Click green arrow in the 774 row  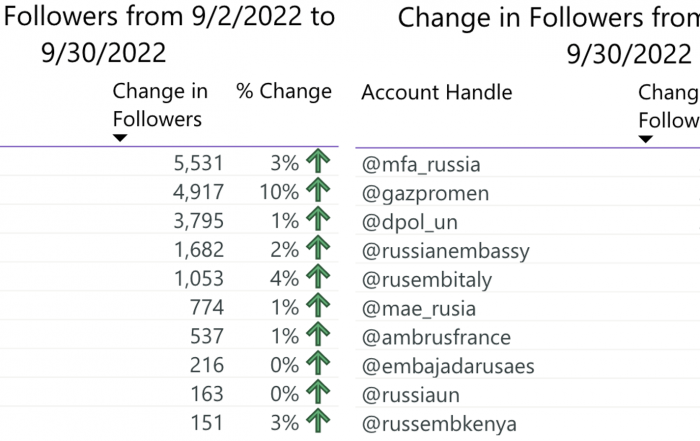[318, 305]
